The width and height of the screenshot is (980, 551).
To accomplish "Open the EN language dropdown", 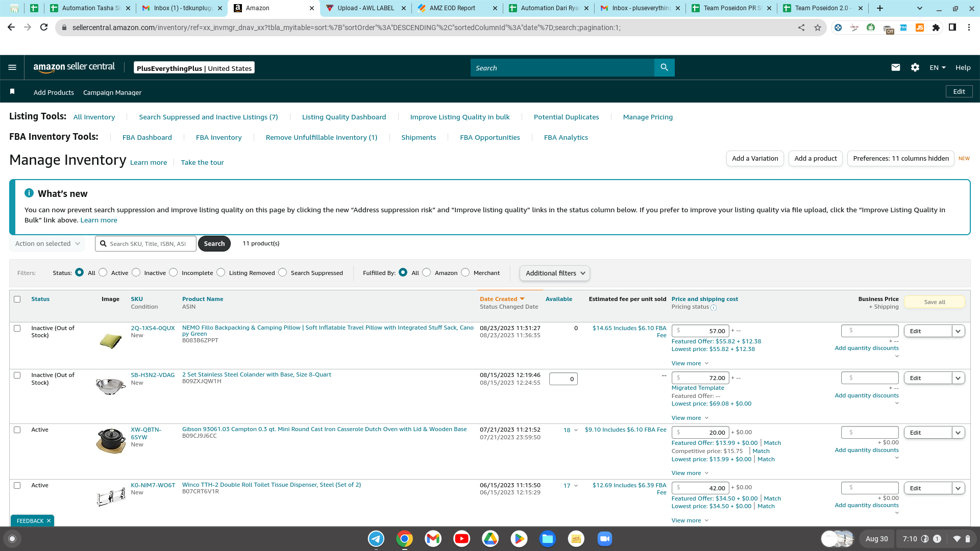I will pyautogui.click(x=938, y=67).
